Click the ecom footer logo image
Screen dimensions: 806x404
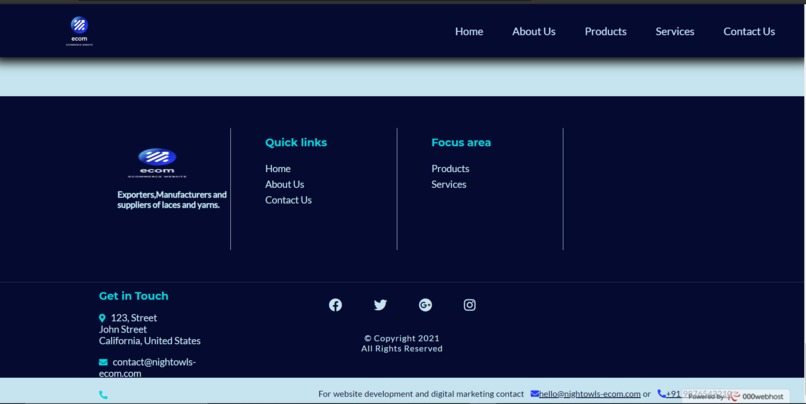click(157, 163)
